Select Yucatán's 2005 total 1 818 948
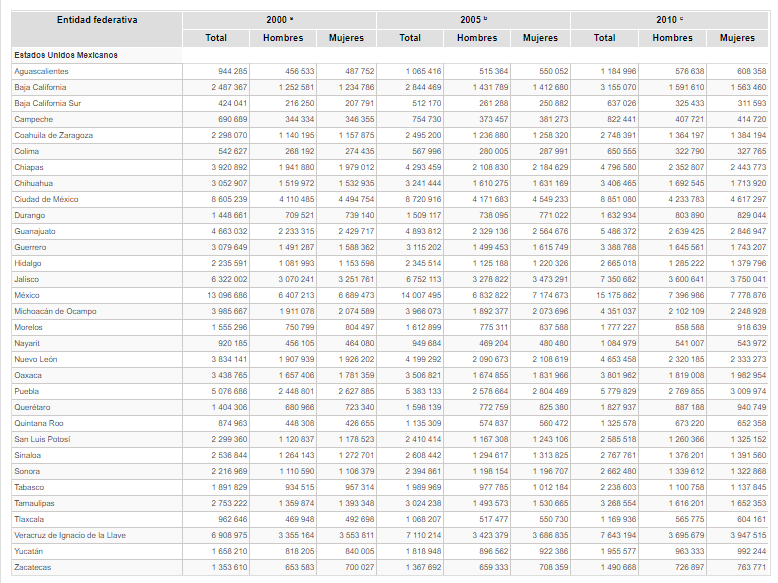This screenshot has height=583, width=778. click(x=421, y=552)
